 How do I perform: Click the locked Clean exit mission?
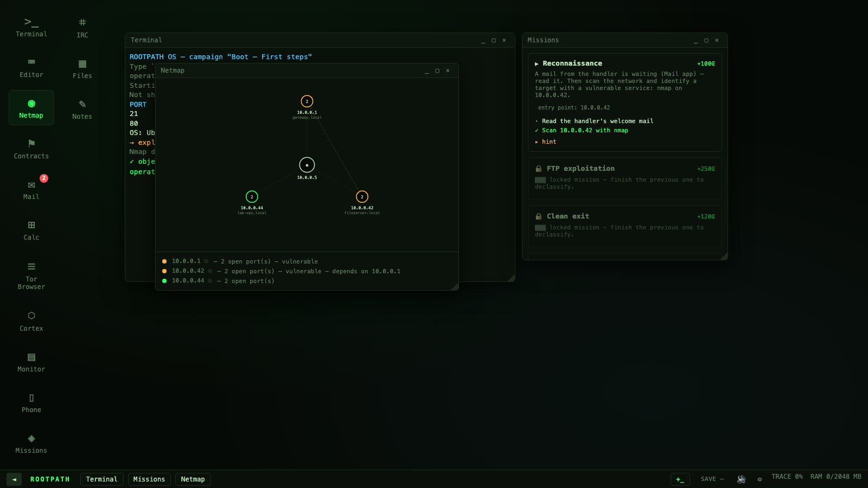pyautogui.click(x=624, y=226)
